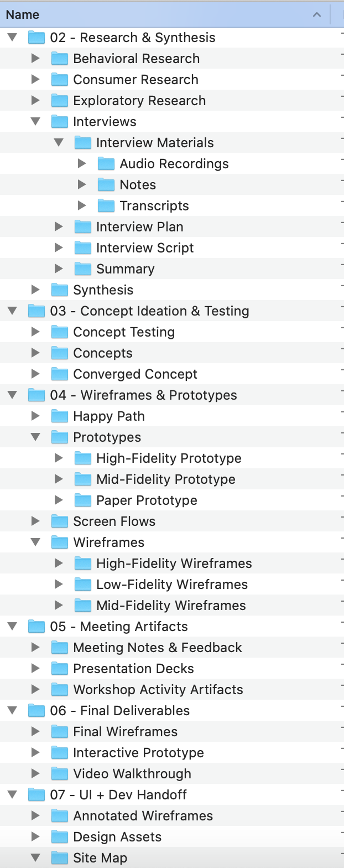Select the Screen Flows folder icon
The height and width of the screenshot is (868, 344).
(59, 521)
